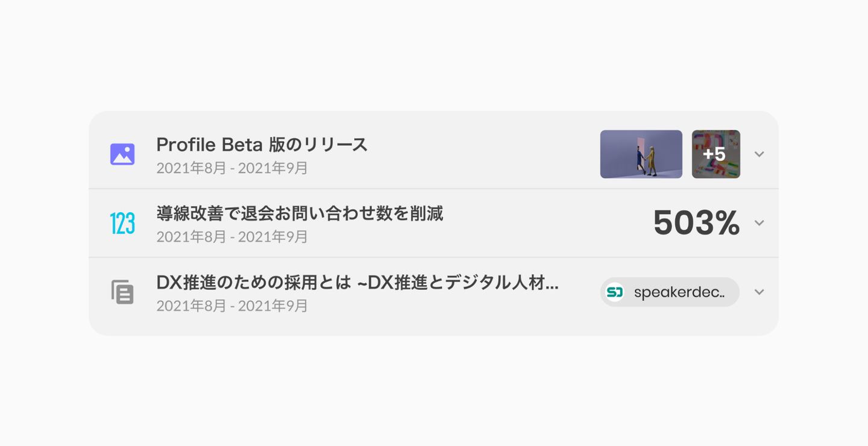Open the handshake illustration thumbnail

[x=641, y=154]
